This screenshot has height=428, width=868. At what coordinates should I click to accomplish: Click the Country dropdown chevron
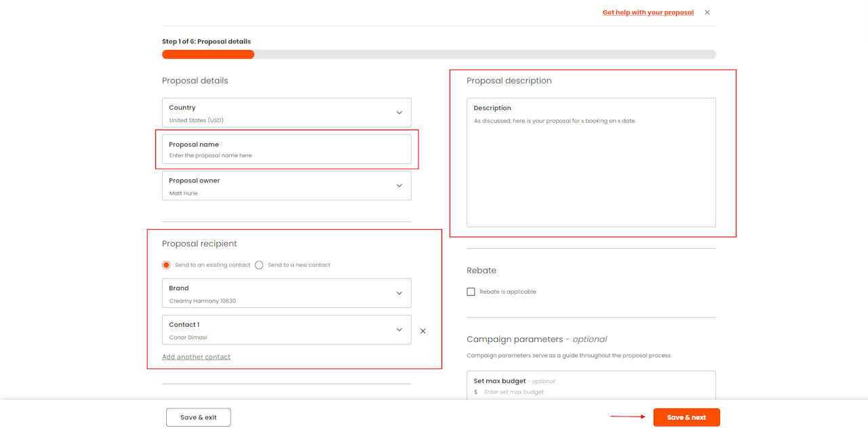point(399,113)
